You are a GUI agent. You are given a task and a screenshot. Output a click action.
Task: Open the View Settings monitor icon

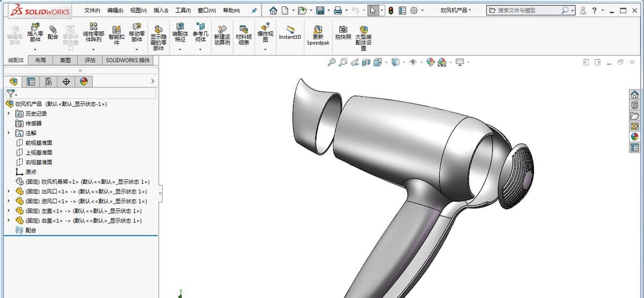coord(459,62)
